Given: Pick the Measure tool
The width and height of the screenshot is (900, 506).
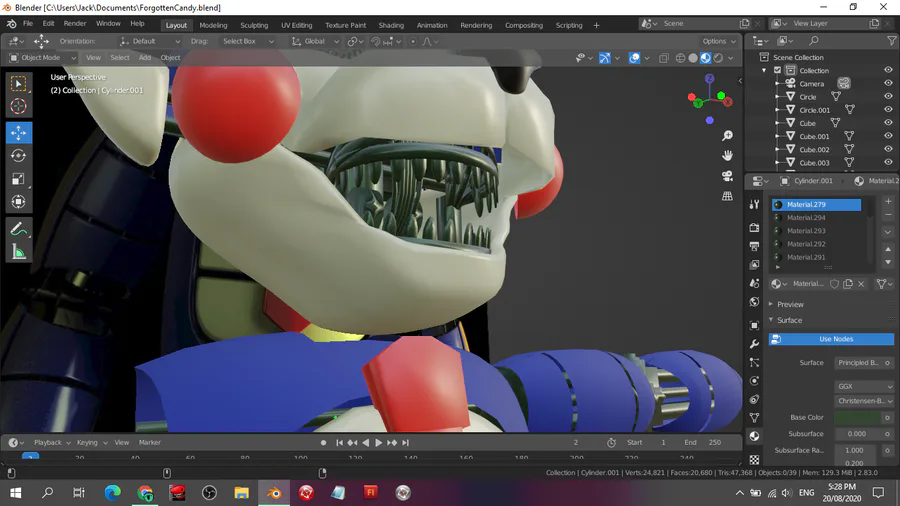Looking at the screenshot, I should coord(18,252).
